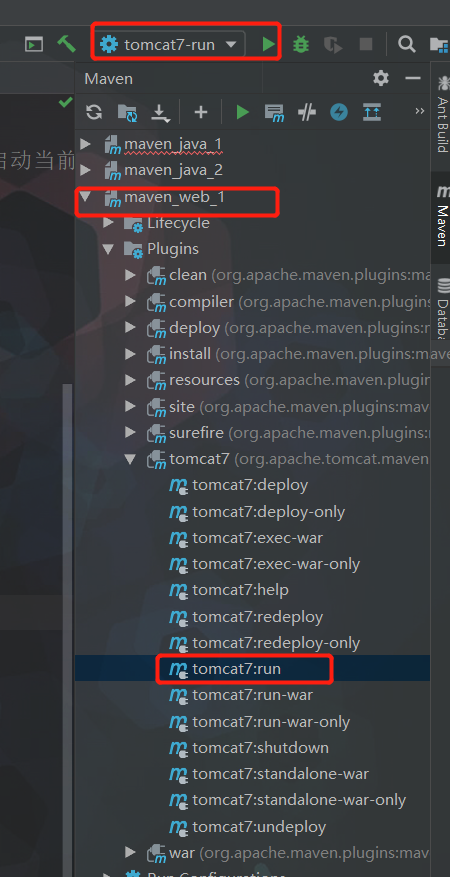Toggle Skip Tests mode lightning icon
Screen dimensions: 450x877
click(x=339, y=112)
